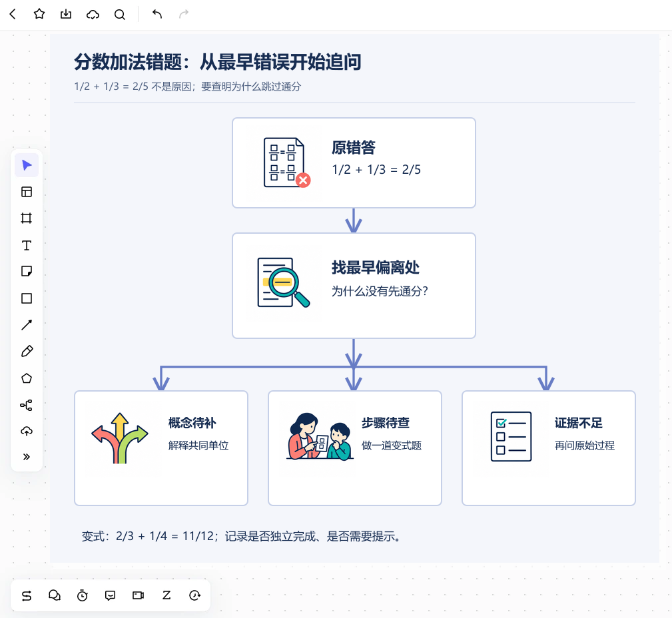Click the text 再问原始过程
Viewport: 672px width, 618px height.
click(x=585, y=446)
